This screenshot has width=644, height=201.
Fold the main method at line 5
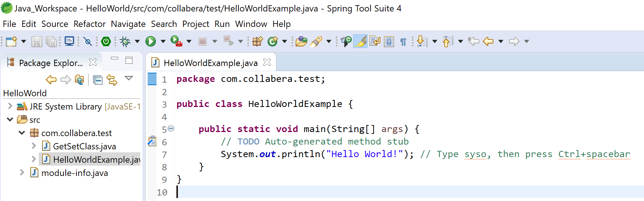point(171,128)
